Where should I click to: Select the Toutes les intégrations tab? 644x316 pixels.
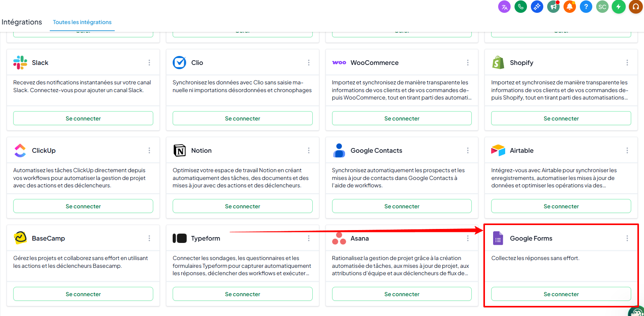pyautogui.click(x=82, y=22)
